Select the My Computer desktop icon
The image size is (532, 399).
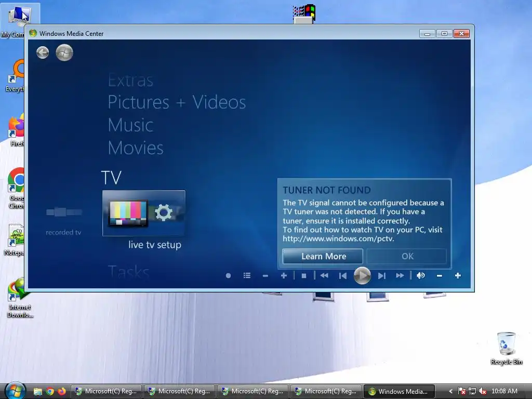click(x=13, y=20)
